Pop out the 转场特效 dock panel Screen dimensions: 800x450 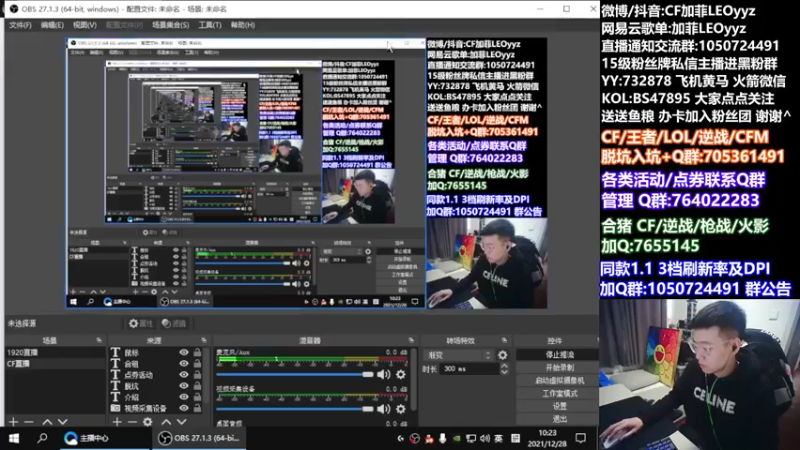[505, 340]
